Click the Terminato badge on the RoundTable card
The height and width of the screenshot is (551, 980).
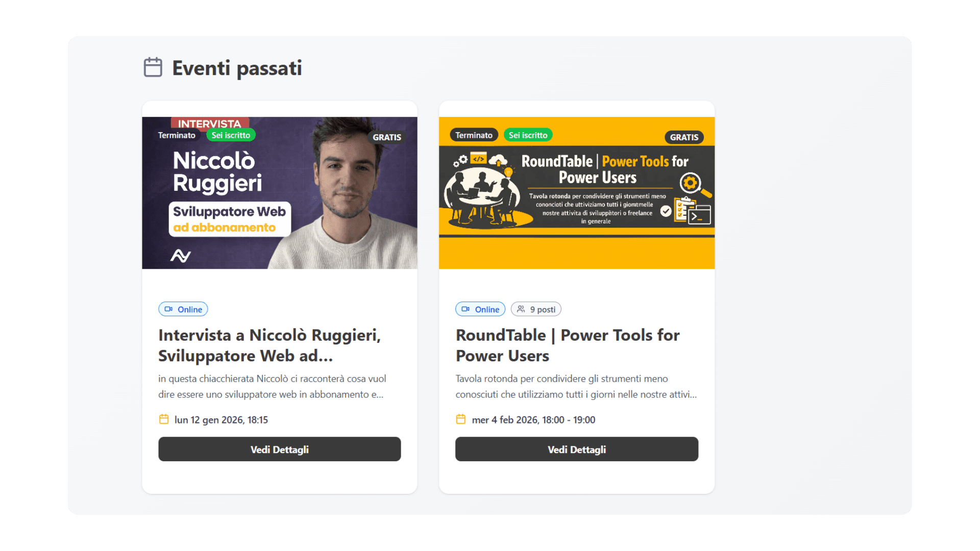(474, 135)
